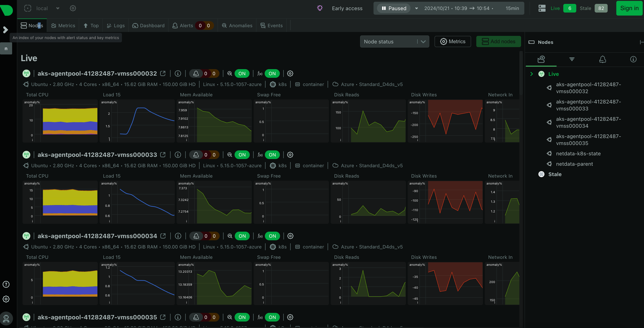This screenshot has width=644, height=328.
Task: Open the Alerts tab
Action: 193,25
